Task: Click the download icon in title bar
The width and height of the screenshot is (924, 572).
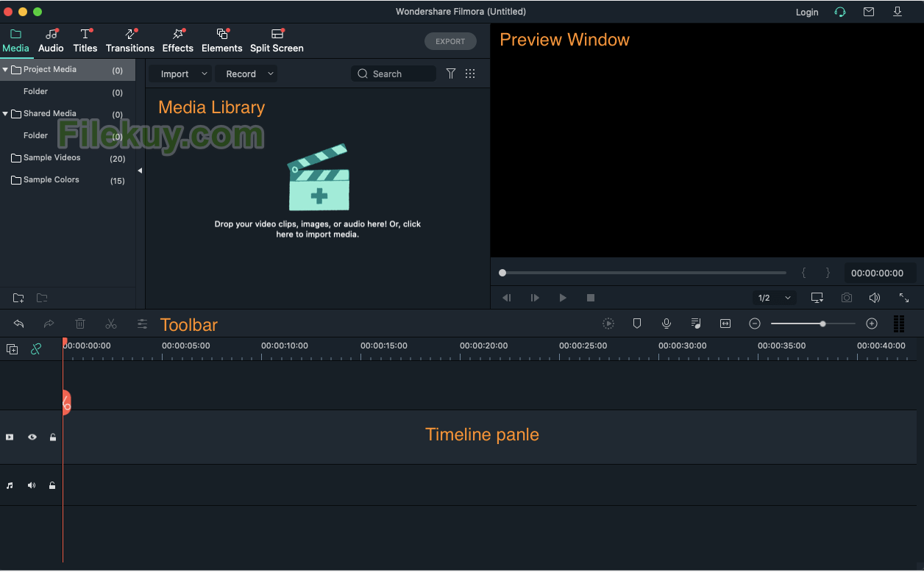Action: click(x=898, y=12)
